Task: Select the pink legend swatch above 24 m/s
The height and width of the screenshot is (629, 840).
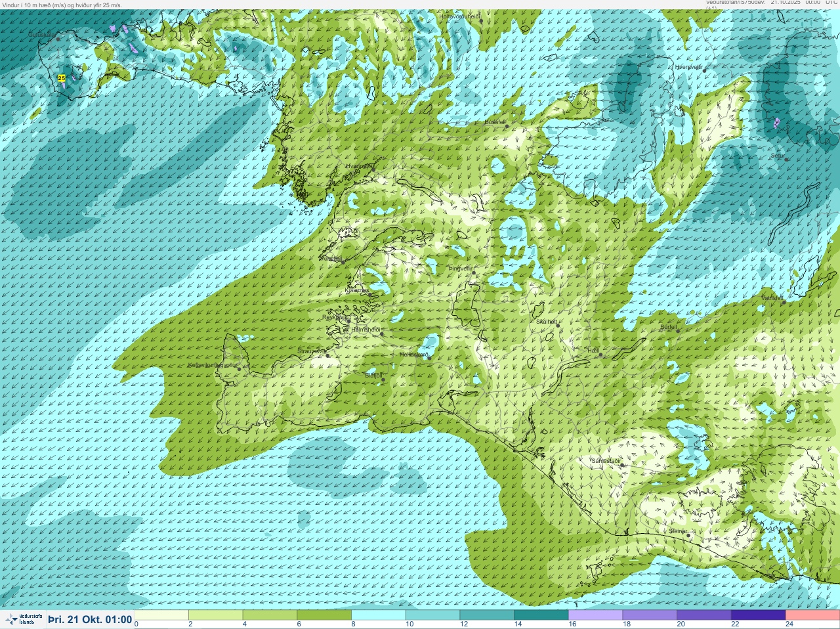Action: [812, 615]
